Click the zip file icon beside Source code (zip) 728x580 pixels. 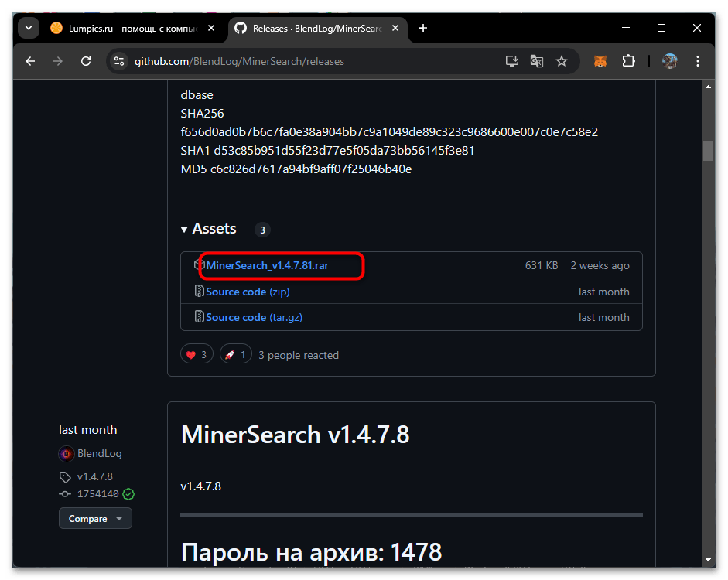tap(199, 291)
